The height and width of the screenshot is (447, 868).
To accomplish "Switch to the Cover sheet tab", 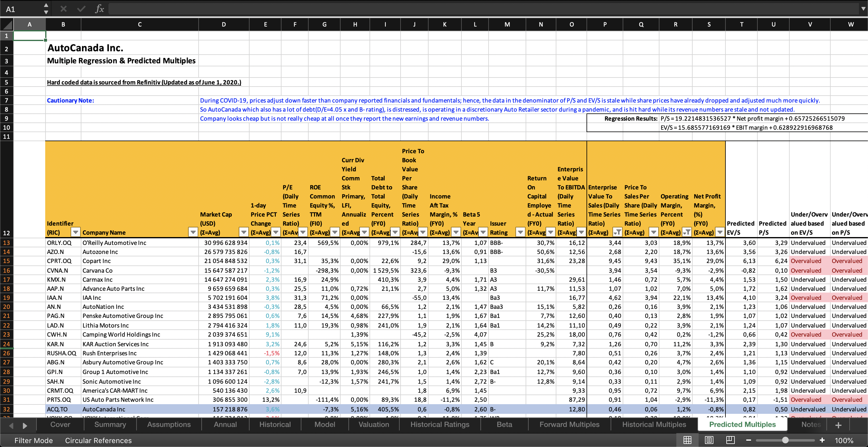I will (x=60, y=424).
